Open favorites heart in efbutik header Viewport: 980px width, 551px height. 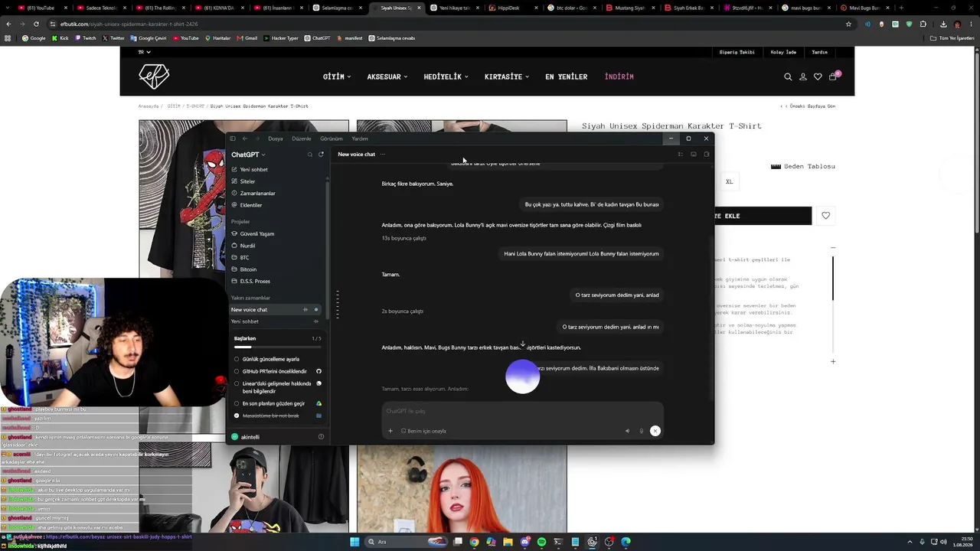point(818,77)
